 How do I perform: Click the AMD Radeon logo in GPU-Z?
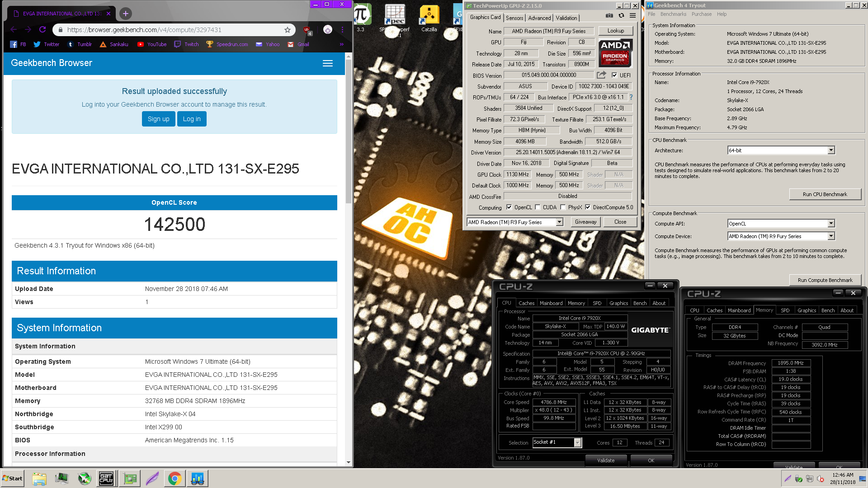pyautogui.click(x=615, y=53)
